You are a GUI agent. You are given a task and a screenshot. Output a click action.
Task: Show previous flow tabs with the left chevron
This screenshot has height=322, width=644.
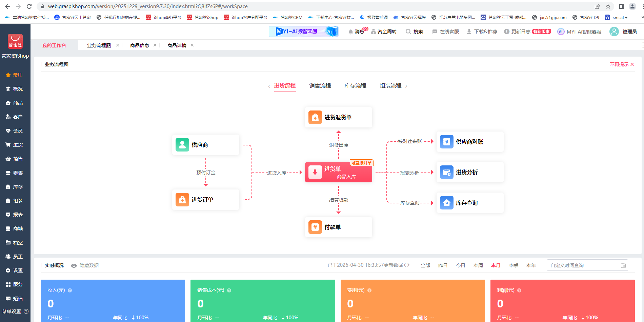pos(269,86)
